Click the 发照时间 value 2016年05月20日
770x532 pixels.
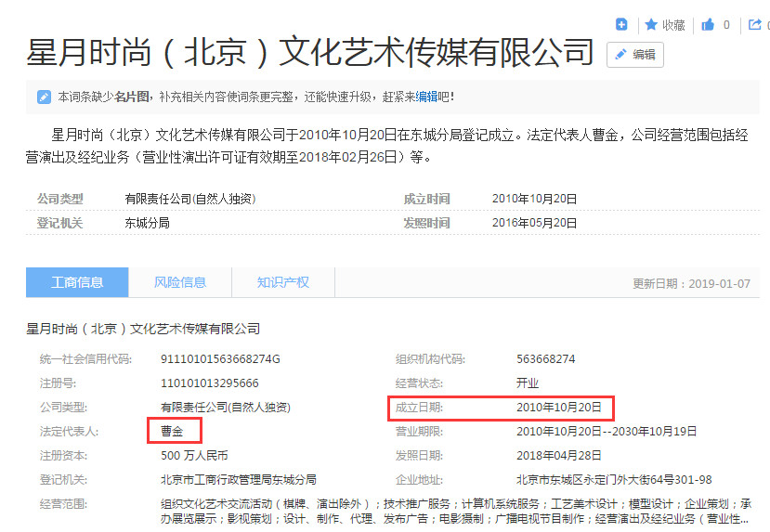(x=534, y=223)
